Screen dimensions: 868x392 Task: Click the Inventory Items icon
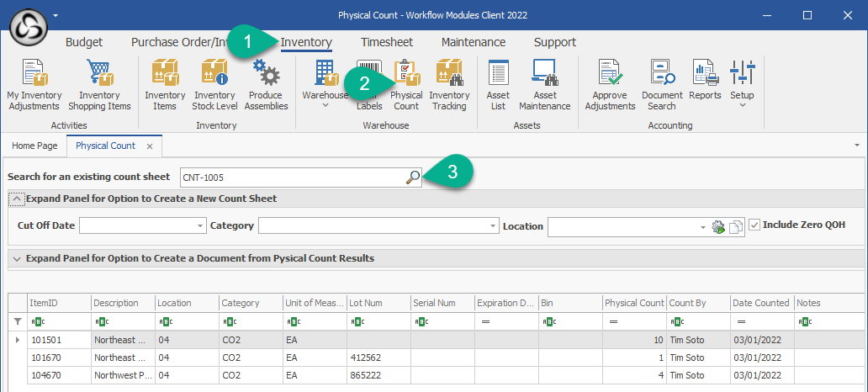(x=165, y=85)
